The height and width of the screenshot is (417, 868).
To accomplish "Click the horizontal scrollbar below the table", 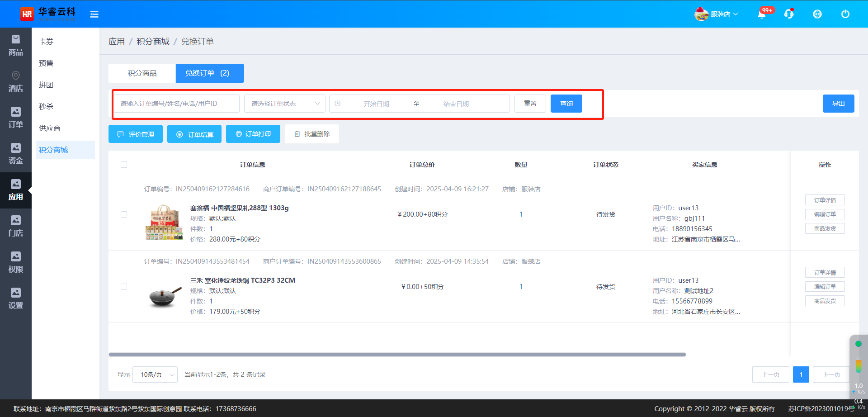I will pyautogui.click(x=397, y=355).
